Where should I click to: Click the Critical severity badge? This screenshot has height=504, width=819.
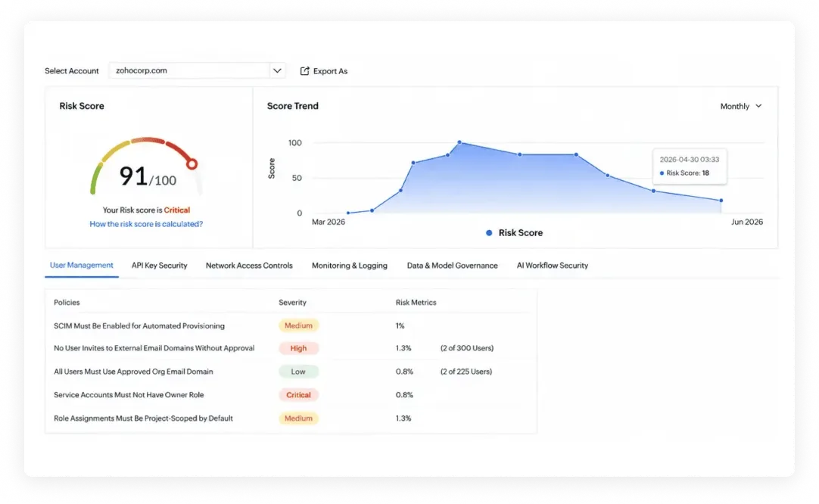pos(298,395)
